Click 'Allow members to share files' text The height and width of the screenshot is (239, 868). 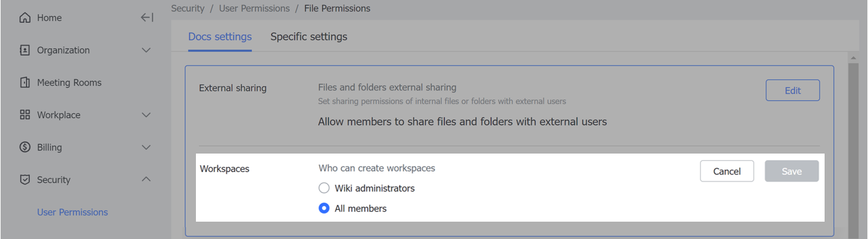click(x=463, y=122)
